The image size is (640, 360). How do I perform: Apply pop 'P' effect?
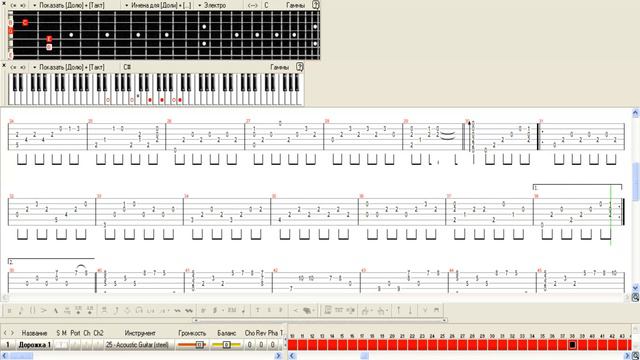(280, 310)
